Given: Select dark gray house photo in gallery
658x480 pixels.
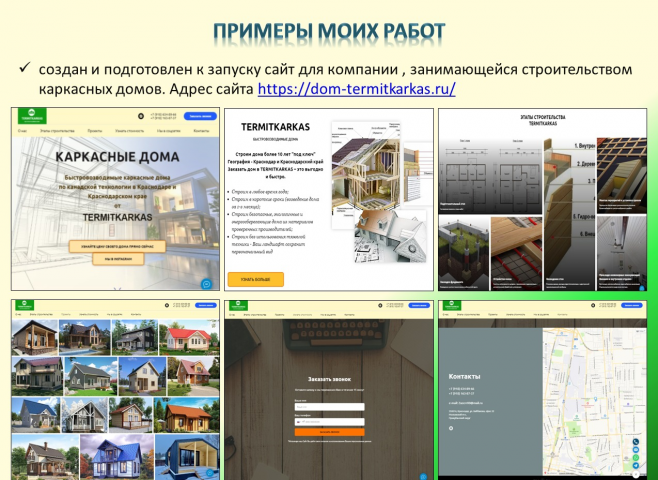Looking at the screenshot, I should pos(135,337).
